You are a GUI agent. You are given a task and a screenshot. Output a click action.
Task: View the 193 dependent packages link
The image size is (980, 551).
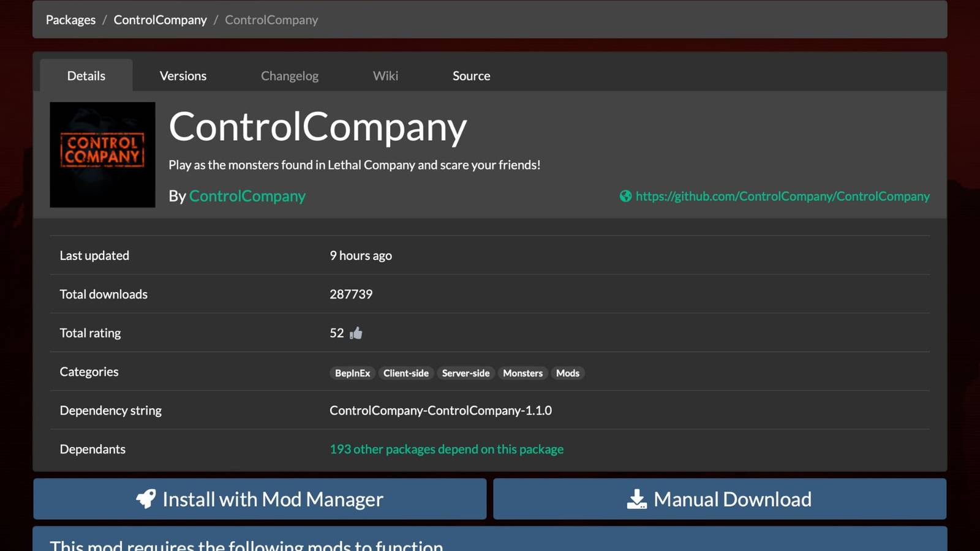[x=447, y=449]
